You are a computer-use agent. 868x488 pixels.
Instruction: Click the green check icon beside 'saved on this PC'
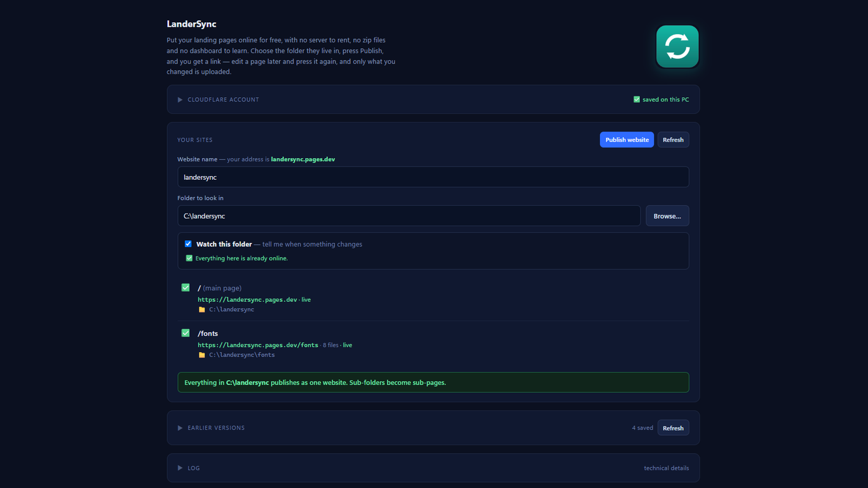tap(637, 100)
